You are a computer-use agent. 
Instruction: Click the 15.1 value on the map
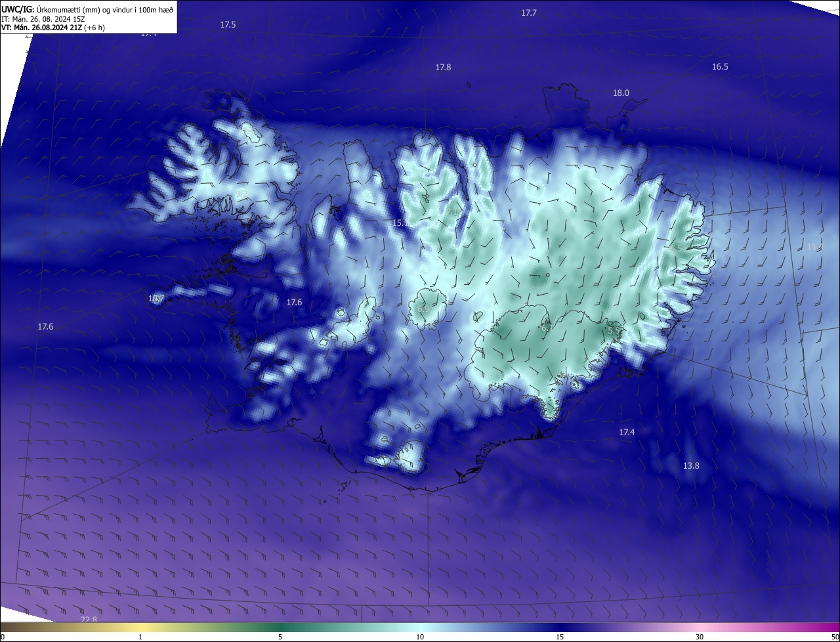click(400, 223)
